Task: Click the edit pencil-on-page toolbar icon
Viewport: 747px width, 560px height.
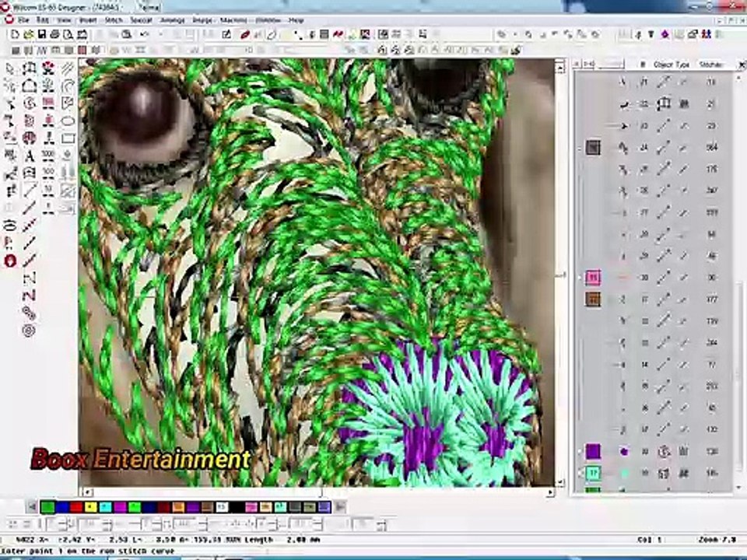Action: (226, 34)
